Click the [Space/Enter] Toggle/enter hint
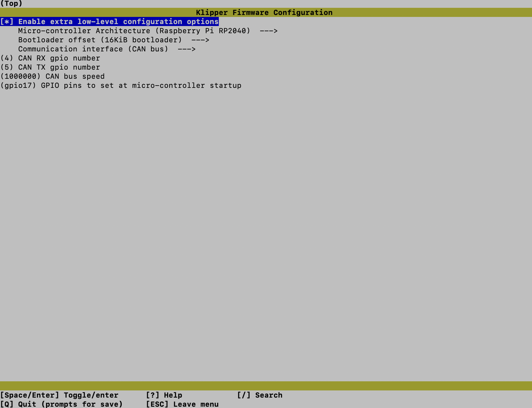Viewport: 532px width, 408px height. [x=59, y=395]
